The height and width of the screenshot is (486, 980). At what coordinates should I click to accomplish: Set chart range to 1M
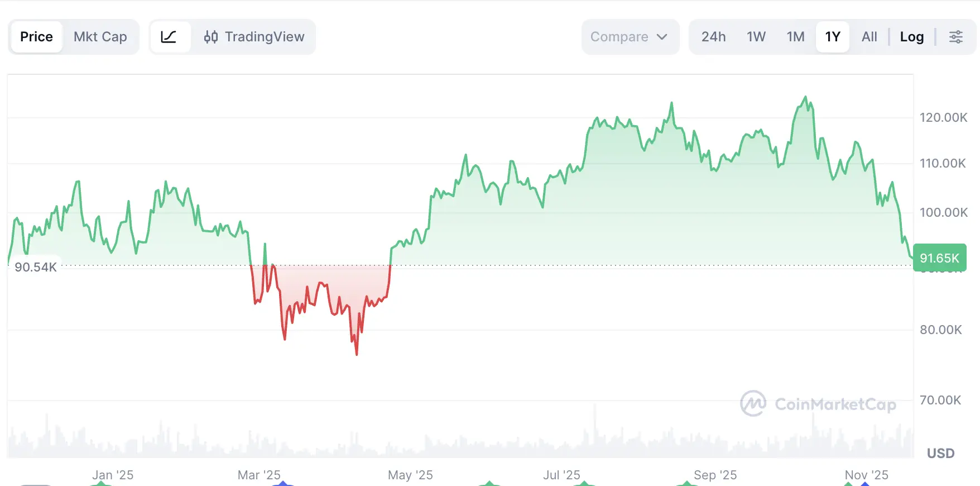(795, 37)
